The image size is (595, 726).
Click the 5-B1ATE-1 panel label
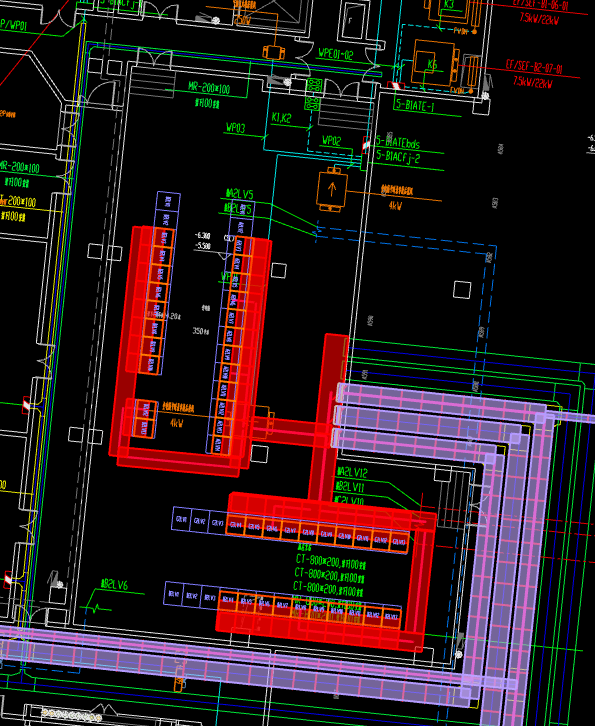tap(414, 106)
